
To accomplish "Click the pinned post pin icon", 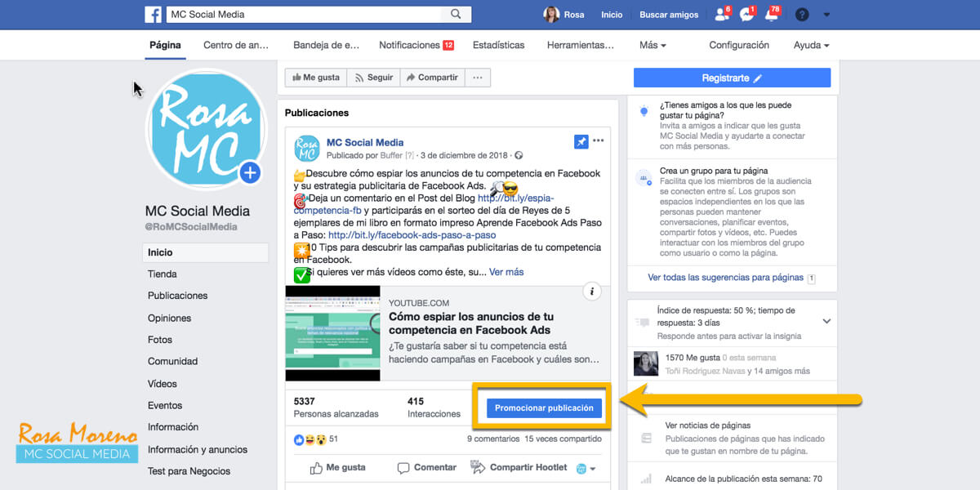I will (x=581, y=141).
